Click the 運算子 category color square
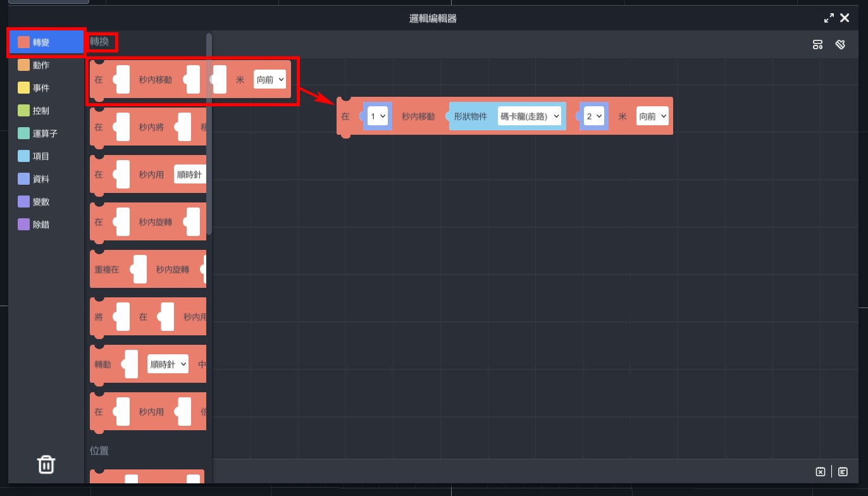The height and width of the screenshot is (496, 868). click(24, 133)
